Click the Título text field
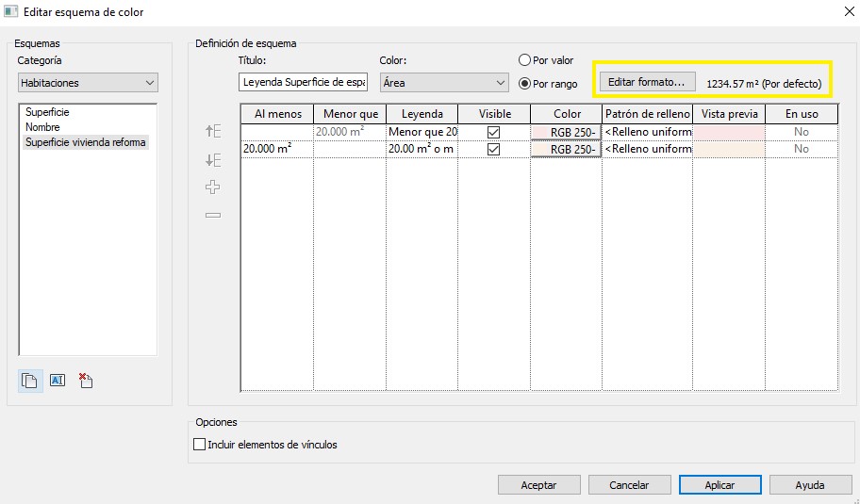Screen dimensions: 860x504 point(303,83)
